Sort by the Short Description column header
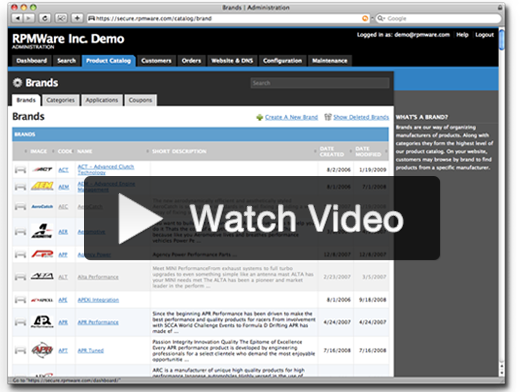This screenshot has width=520, height=392. coord(179,151)
